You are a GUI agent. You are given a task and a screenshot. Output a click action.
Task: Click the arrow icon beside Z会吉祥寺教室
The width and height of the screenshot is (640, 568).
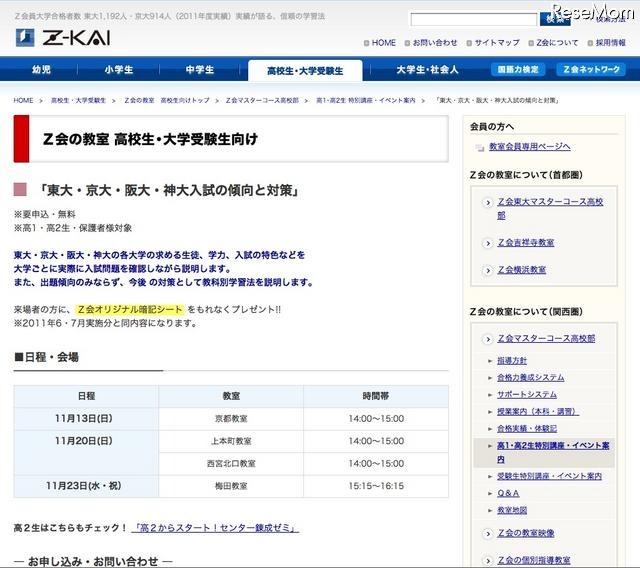(487, 243)
